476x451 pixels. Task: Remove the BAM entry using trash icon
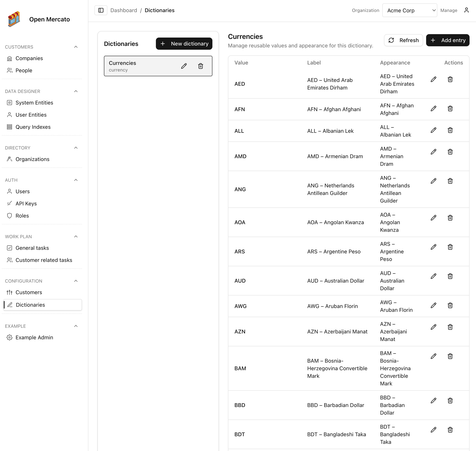pos(450,356)
